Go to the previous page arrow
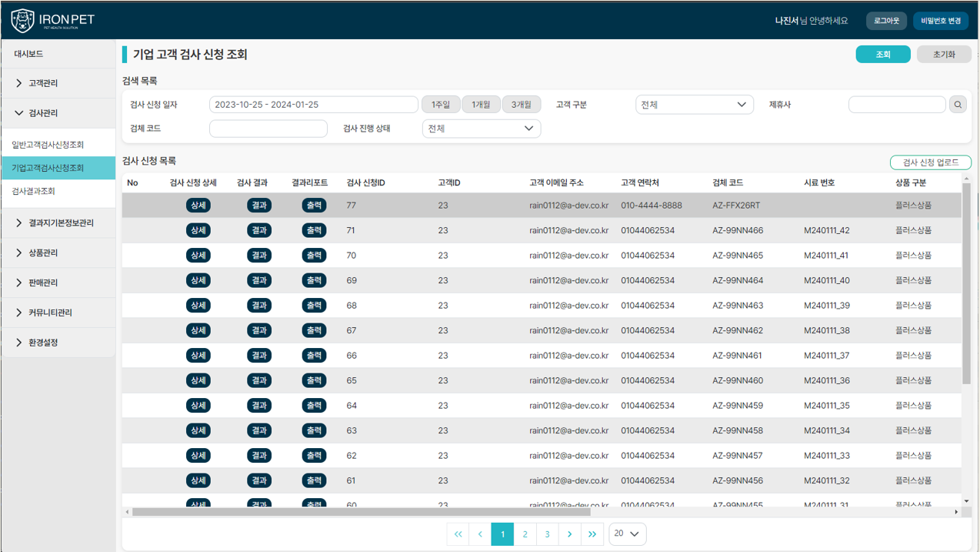Image resolution: width=980 pixels, height=552 pixels. 480,534
